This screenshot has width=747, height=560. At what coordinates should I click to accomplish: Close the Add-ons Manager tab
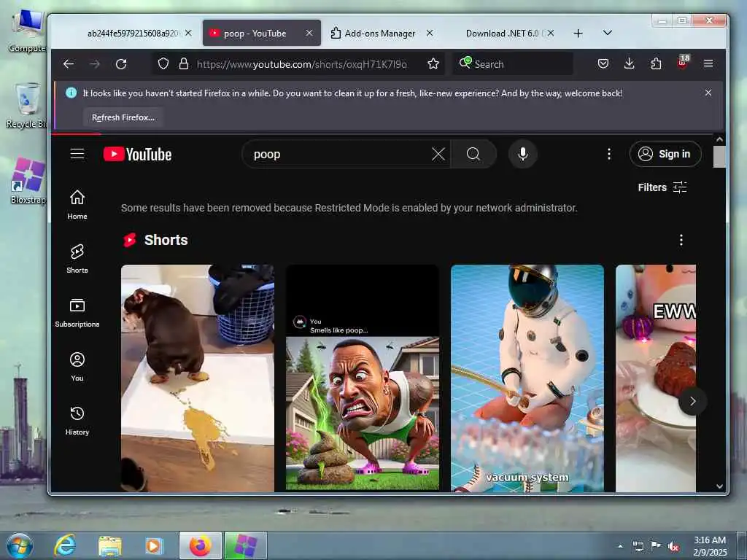click(x=430, y=34)
